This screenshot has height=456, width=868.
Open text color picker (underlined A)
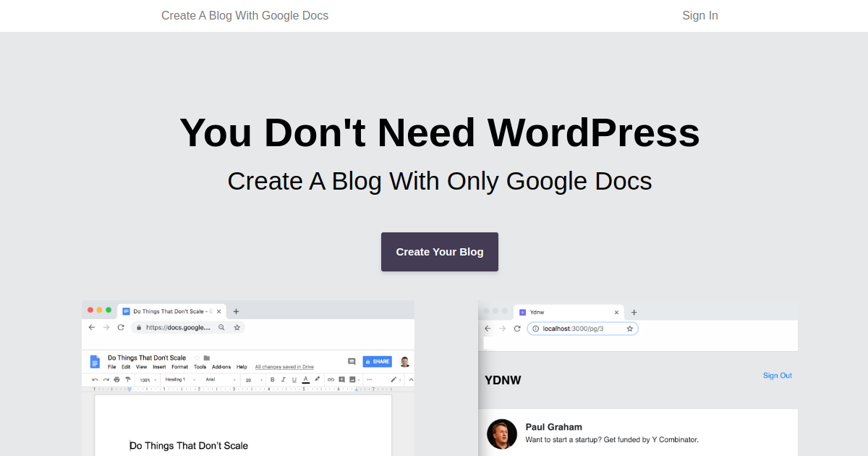coord(305,379)
